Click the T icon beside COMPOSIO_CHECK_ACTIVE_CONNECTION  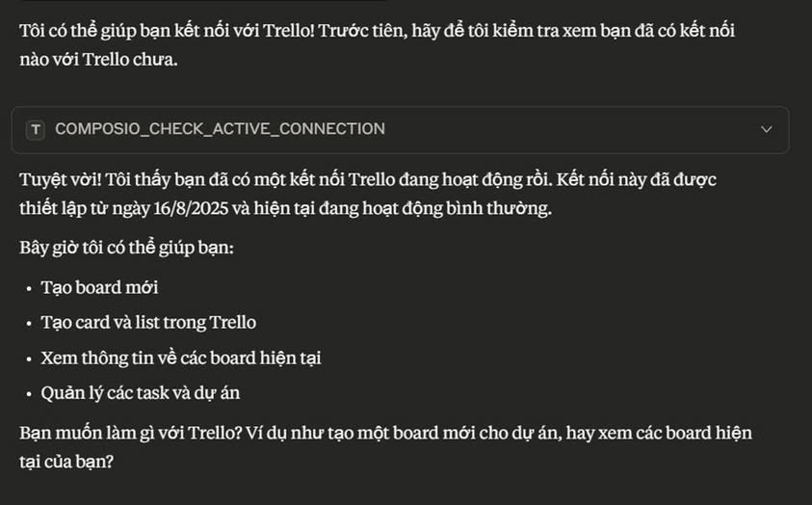click(x=36, y=129)
